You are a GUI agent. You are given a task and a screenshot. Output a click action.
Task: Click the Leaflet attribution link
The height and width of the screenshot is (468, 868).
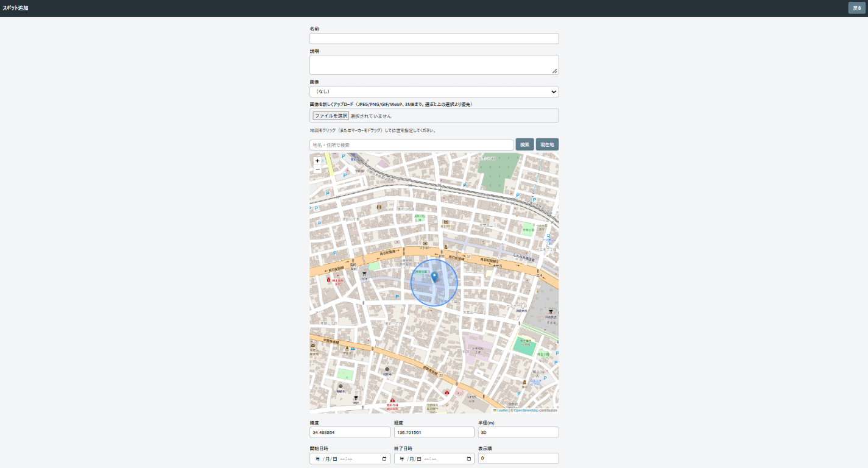pos(503,410)
